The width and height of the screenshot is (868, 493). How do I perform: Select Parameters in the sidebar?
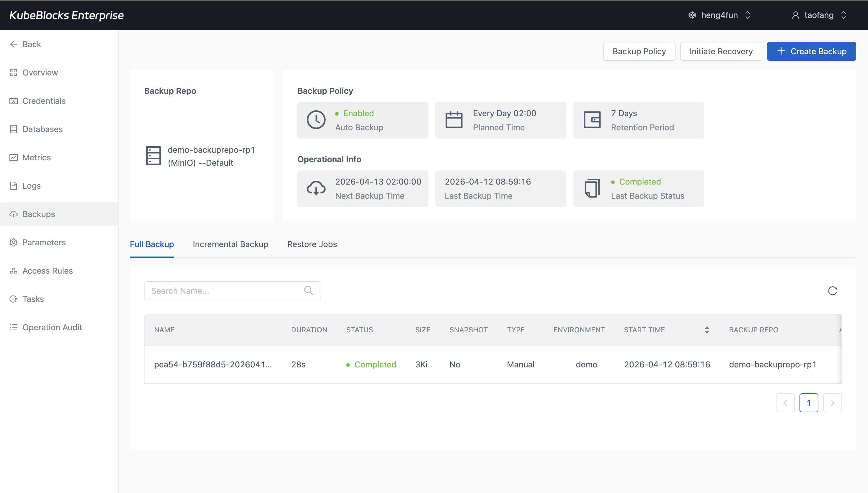tap(44, 242)
